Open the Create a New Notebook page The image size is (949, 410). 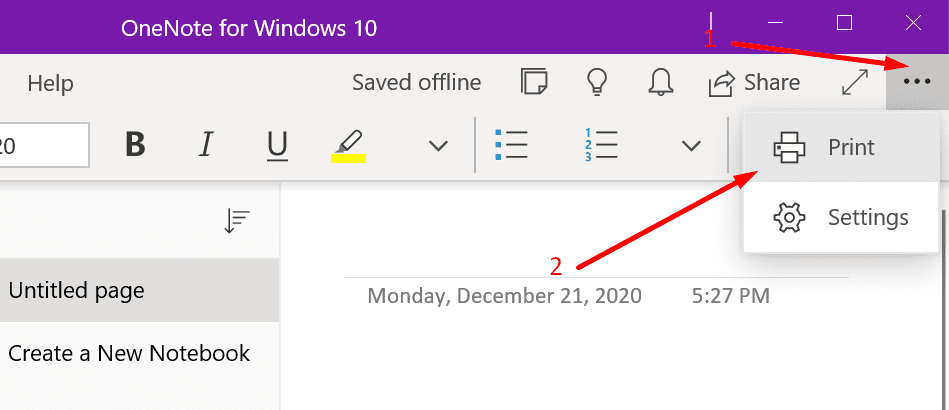pyautogui.click(x=129, y=353)
